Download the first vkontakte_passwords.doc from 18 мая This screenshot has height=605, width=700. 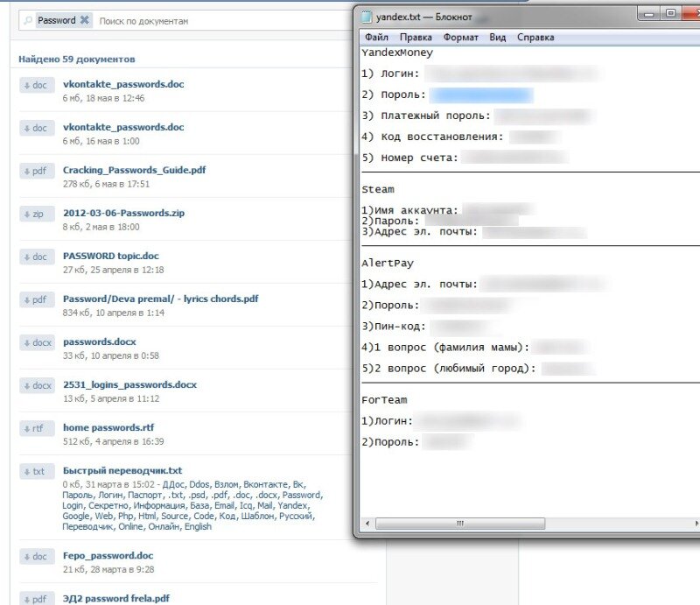(x=37, y=85)
